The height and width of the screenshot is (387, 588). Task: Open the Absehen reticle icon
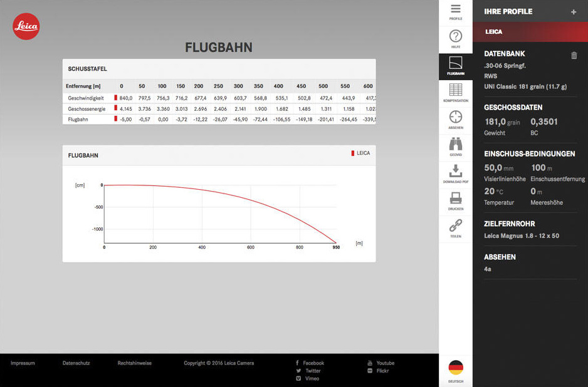(x=456, y=117)
